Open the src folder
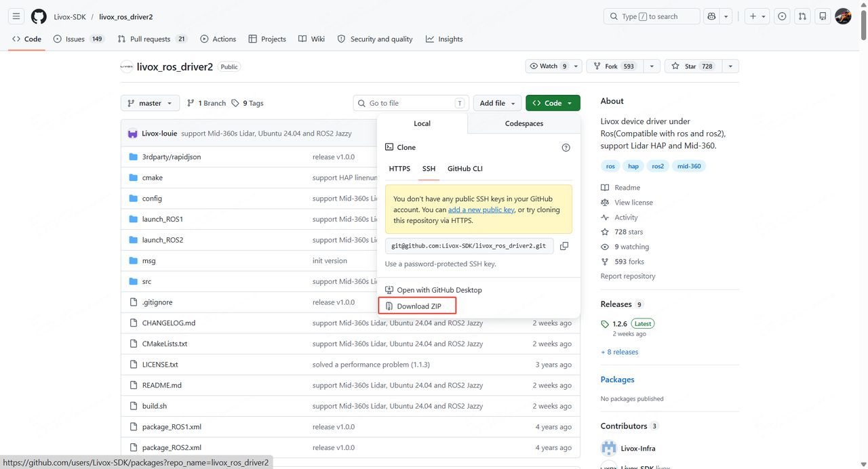 [x=146, y=281]
